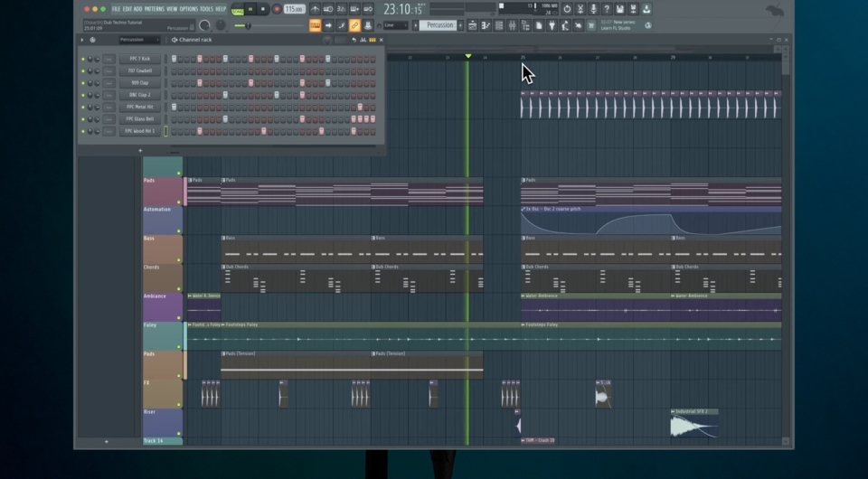The width and height of the screenshot is (868, 479).
Task: Click the one-click recording microphone icon
Action: tap(593, 9)
